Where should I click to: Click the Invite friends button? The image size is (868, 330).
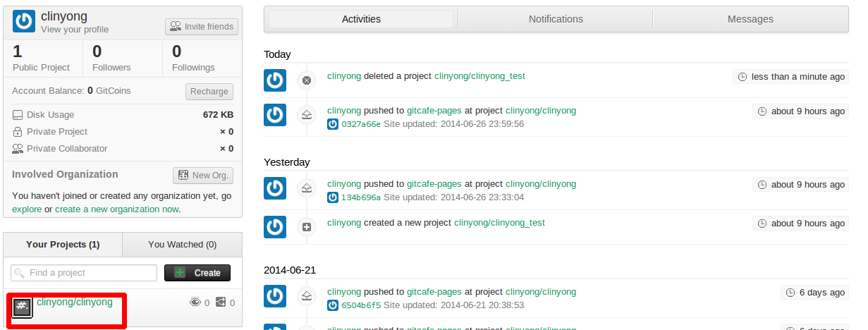coord(202,27)
